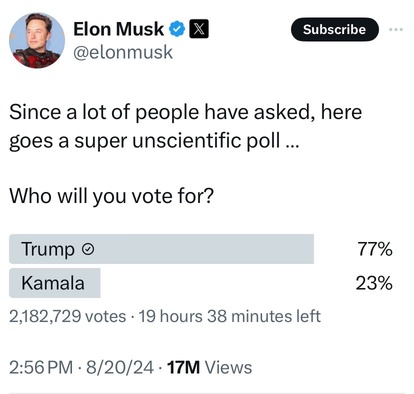The width and height of the screenshot is (414, 394).
Task: Open the Elon Musk display name link
Action: tap(118, 29)
